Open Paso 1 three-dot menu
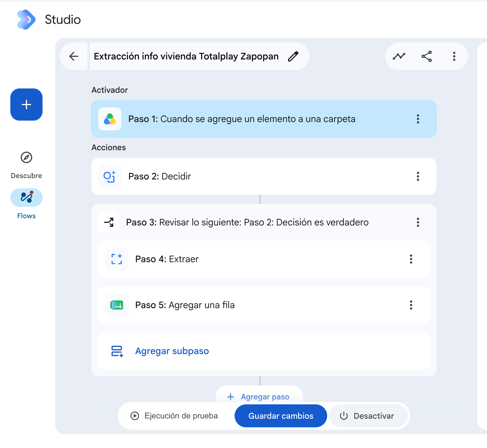Screen dimensions: 487x448 418,119
